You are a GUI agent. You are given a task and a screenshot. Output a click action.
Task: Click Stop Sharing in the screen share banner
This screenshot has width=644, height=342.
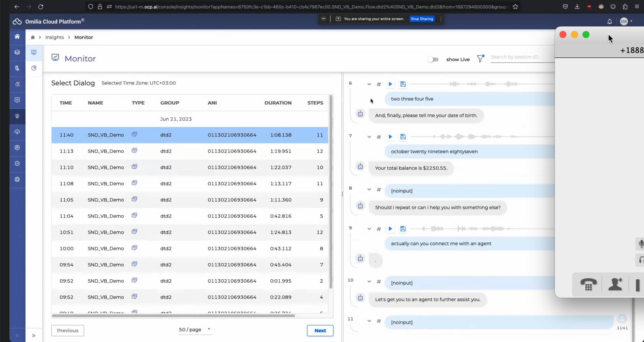point(422,19)
